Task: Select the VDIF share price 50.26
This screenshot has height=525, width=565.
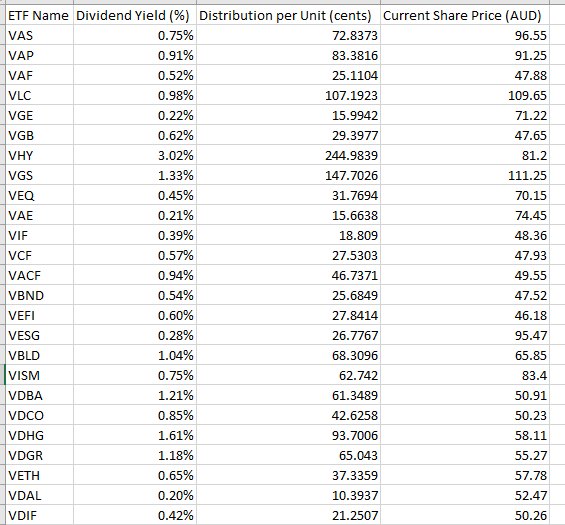Action: [465, 515]
